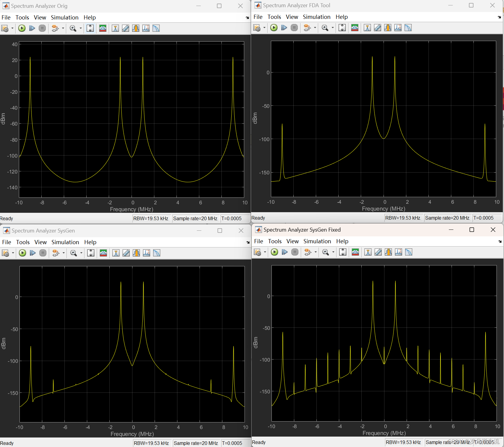Viewport: 504px width, 447px height.
Task: Open spectral mask in Orig window
Action: point(103,28)
